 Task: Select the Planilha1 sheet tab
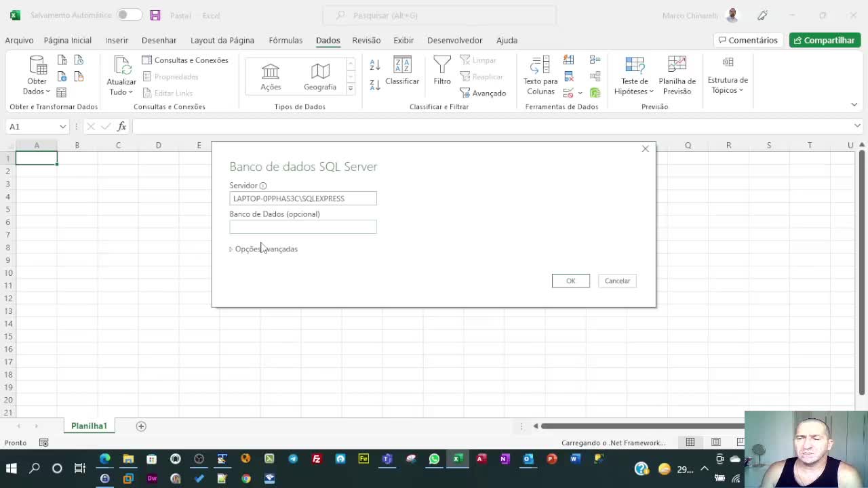pyautogui.click(x=90, y=426)
